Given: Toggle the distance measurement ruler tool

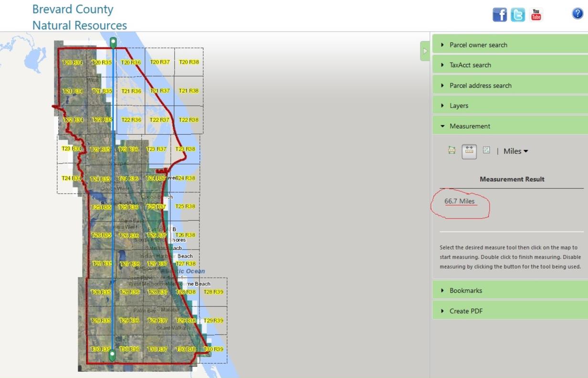Looking at the screenshot, I should (469, 151).
